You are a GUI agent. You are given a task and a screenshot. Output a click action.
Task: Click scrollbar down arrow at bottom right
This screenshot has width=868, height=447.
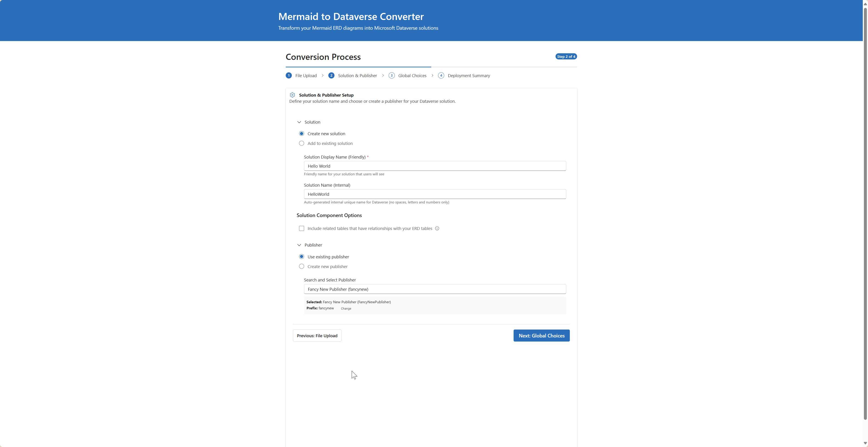pyautogui.click(x=865, y=443)
